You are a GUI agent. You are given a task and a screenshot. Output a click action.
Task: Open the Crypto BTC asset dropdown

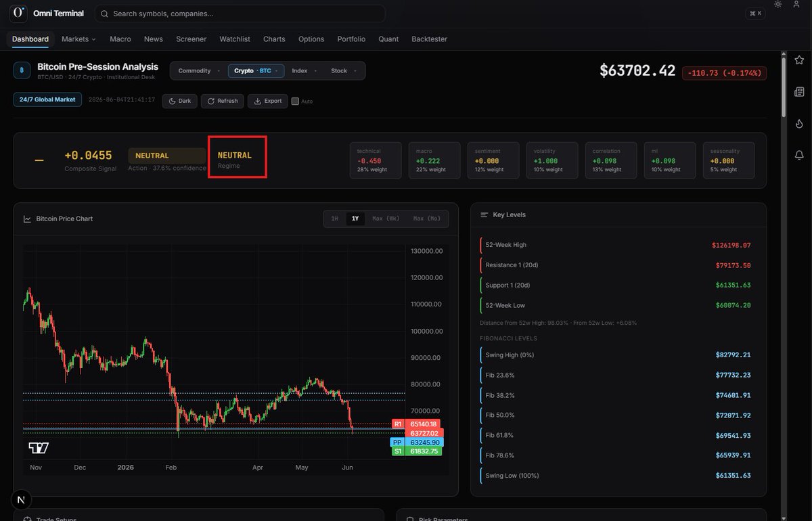tap(256, 70)
